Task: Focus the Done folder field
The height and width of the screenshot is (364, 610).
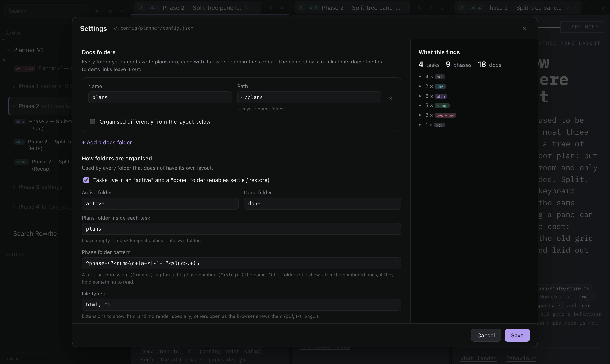Action: point(322,204)
